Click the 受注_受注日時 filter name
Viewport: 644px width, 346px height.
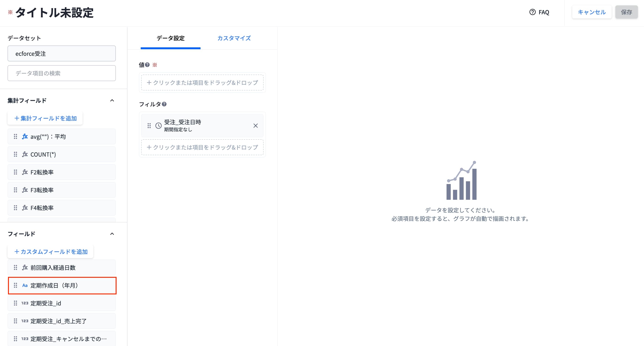[182, 122]
